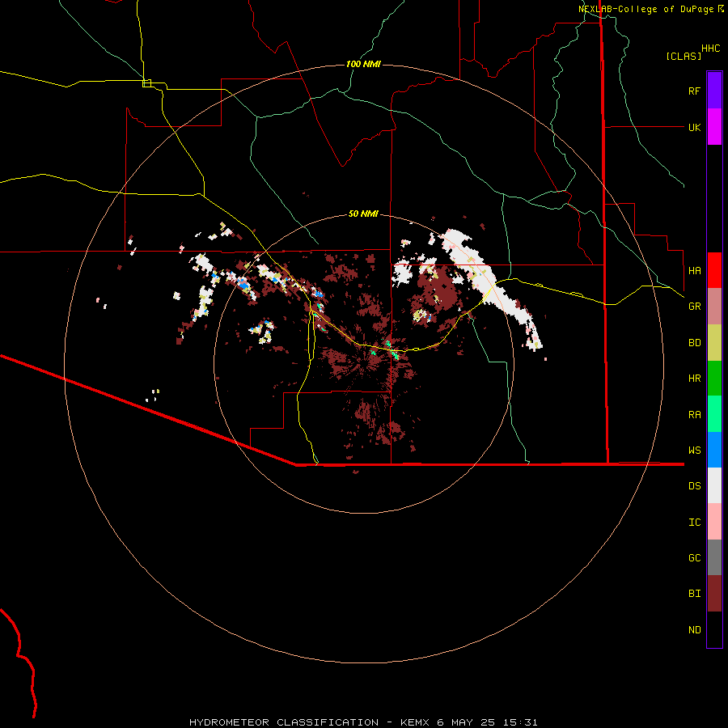Click the RF legend label

(694, 91)
